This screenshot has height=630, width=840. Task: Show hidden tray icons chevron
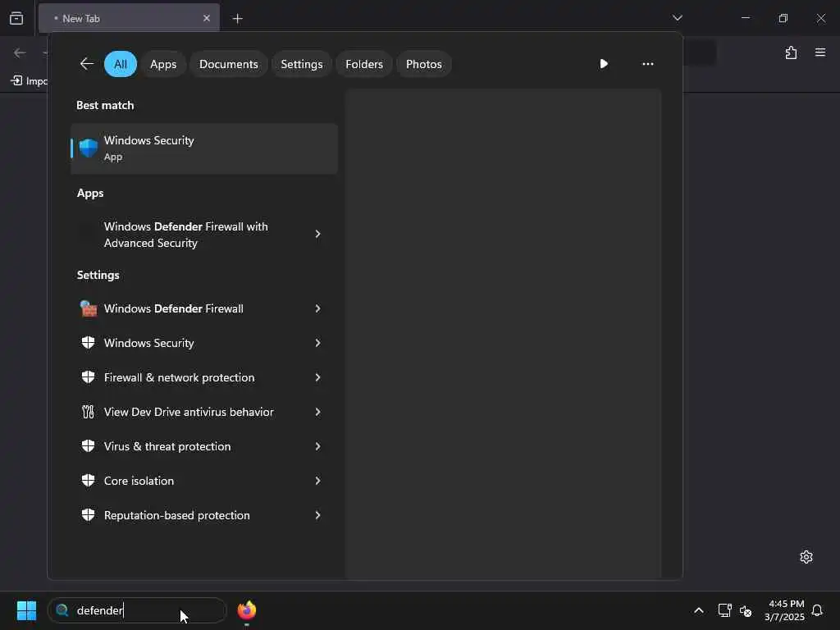(699, 610)
